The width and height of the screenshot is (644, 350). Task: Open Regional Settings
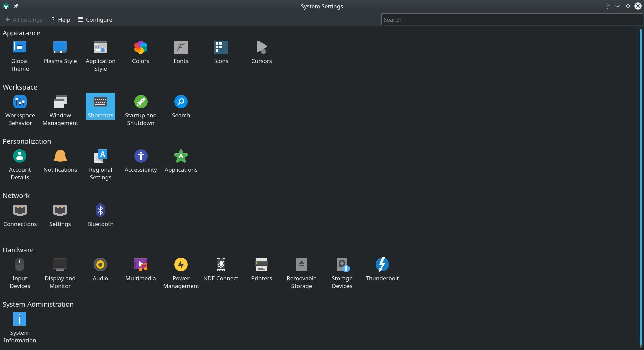[100, 164]
